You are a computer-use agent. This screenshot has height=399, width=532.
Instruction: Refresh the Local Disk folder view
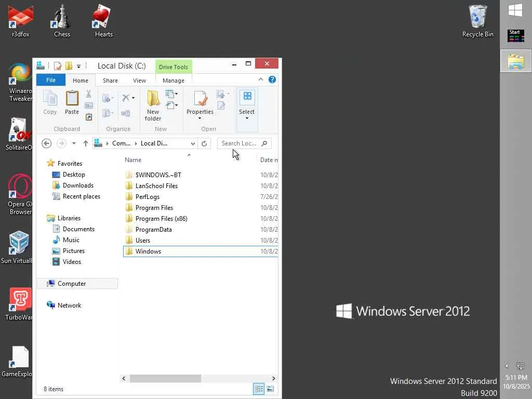[204, 143]
